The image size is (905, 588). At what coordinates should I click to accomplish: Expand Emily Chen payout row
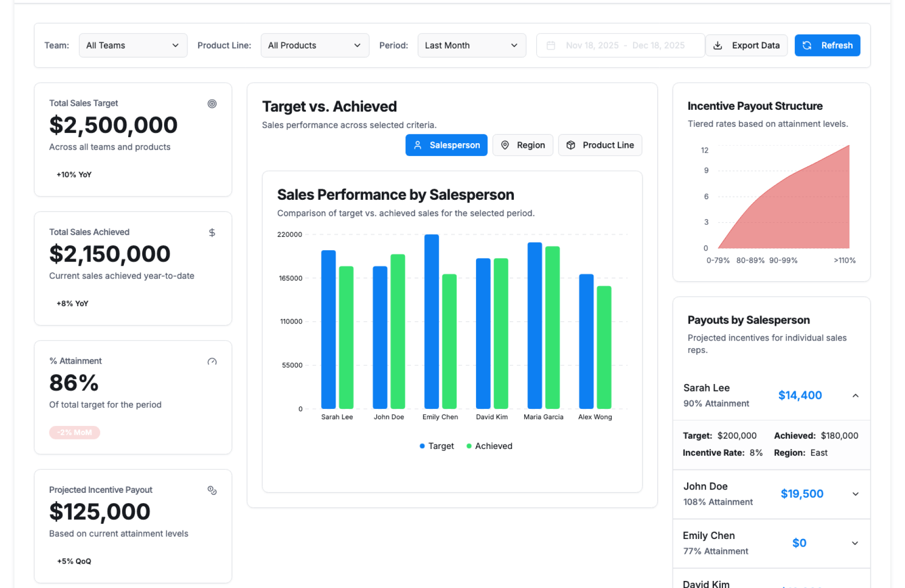point(855,543)
